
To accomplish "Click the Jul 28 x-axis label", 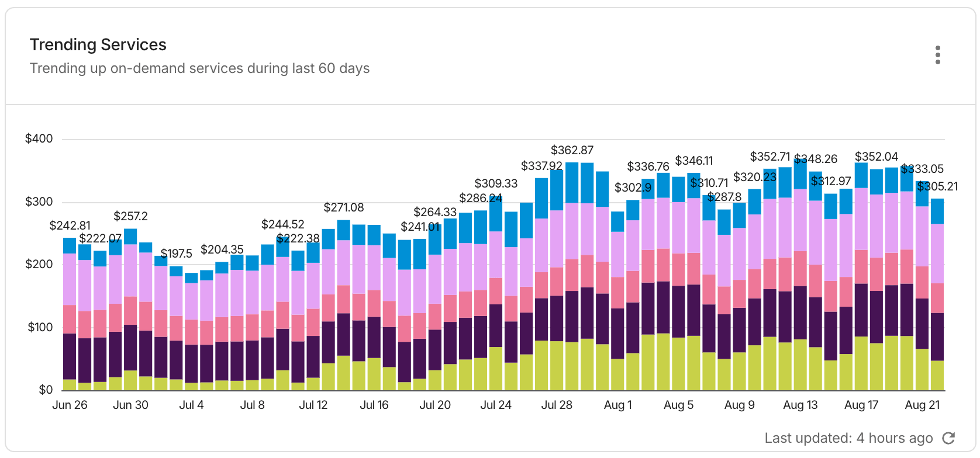I will point(557,405).
